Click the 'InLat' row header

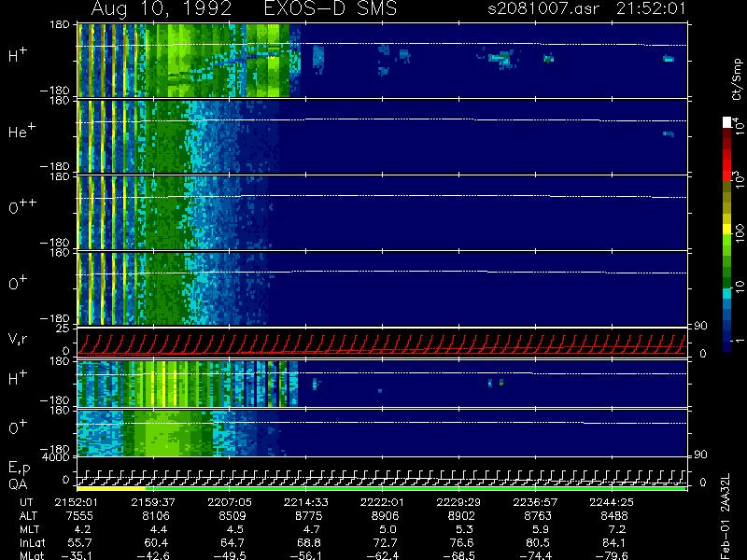point(32,543)
